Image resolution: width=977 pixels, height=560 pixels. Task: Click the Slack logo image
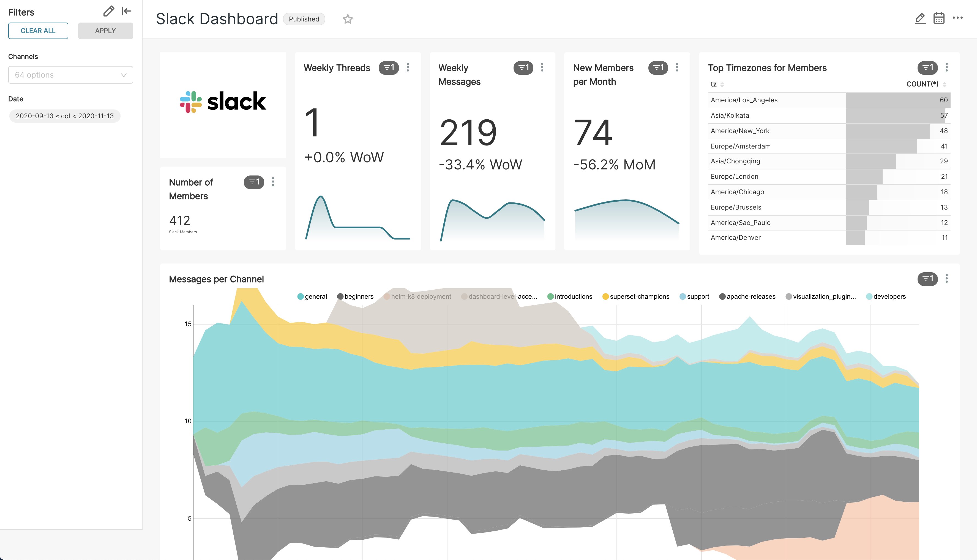[222, 101]
